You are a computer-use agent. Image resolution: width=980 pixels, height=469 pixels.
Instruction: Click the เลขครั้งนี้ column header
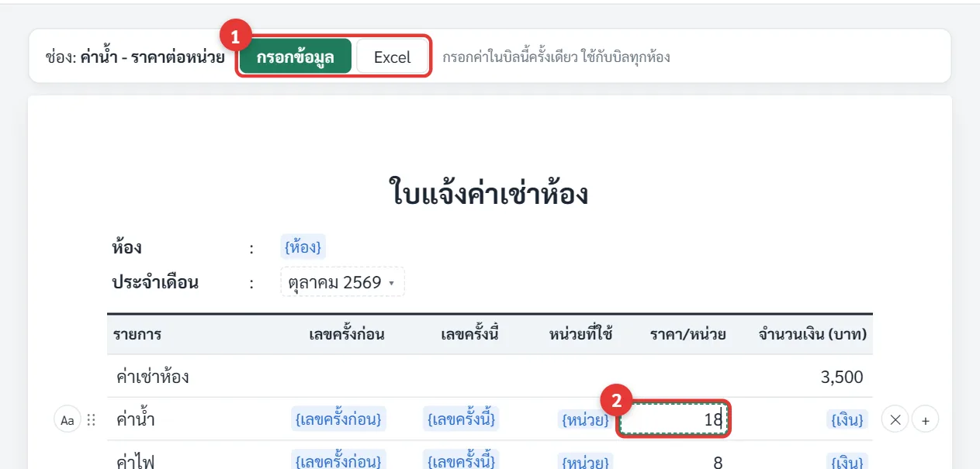[x=469, y=335]
